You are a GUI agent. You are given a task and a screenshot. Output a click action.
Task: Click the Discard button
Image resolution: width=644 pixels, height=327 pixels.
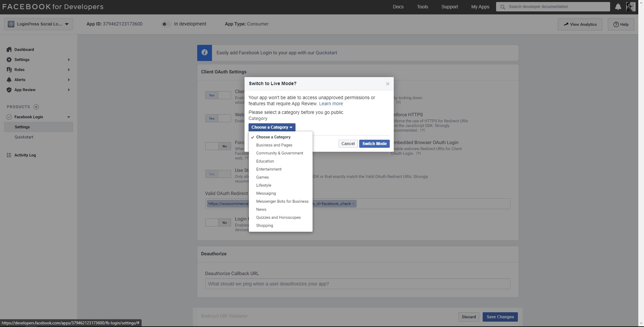469,317
